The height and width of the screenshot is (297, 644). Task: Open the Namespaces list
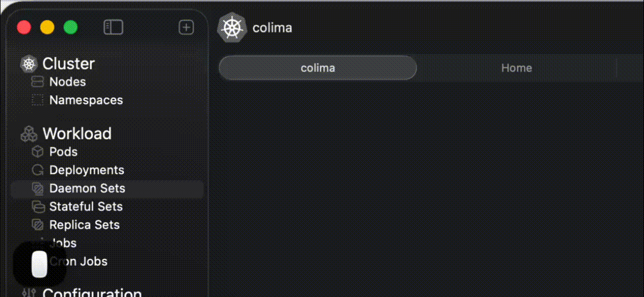85,100
